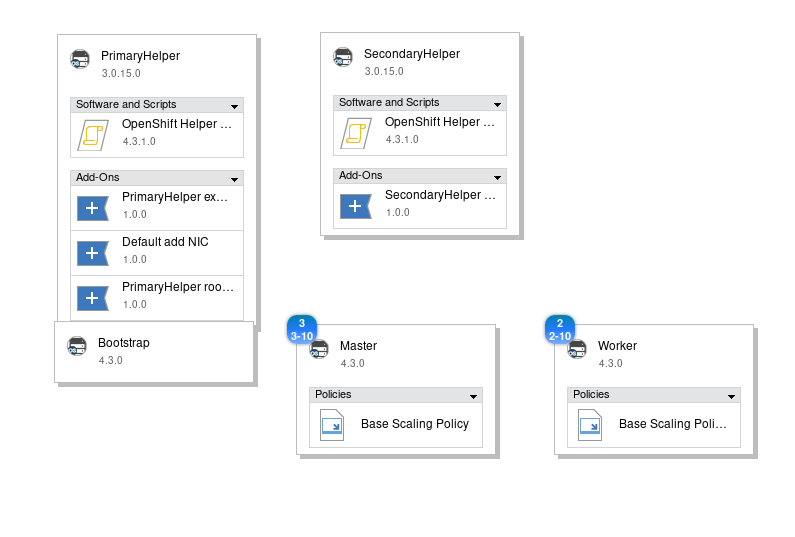Select the 'SecondaryHelper ...' add-on label

(x=440, y=195)
